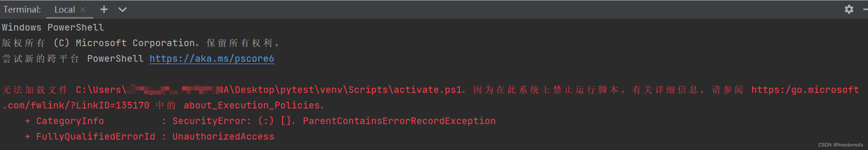This screenshot has width=868, height=150.
Task: Click the Terminal: panel label
Action: coord(22,9)
